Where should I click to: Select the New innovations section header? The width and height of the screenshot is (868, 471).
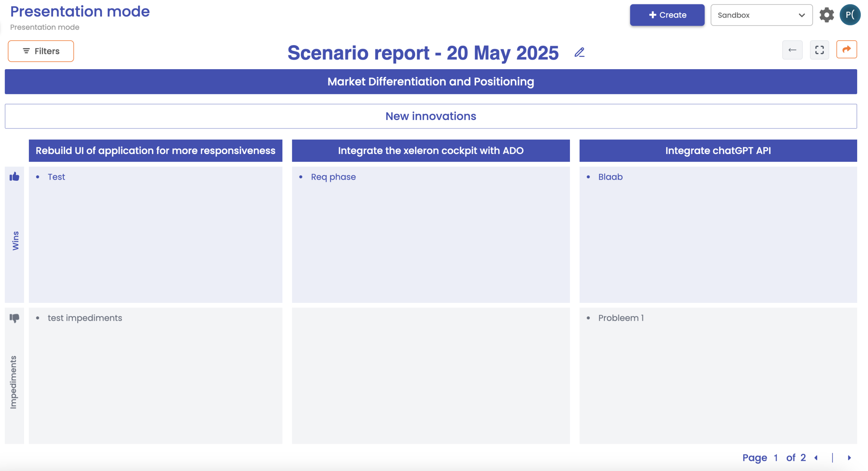pyautogui.click(x=431, y=116)
